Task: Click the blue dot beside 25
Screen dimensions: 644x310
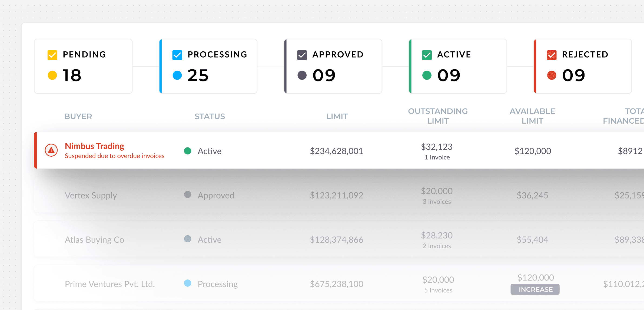Action: (177, 75)
